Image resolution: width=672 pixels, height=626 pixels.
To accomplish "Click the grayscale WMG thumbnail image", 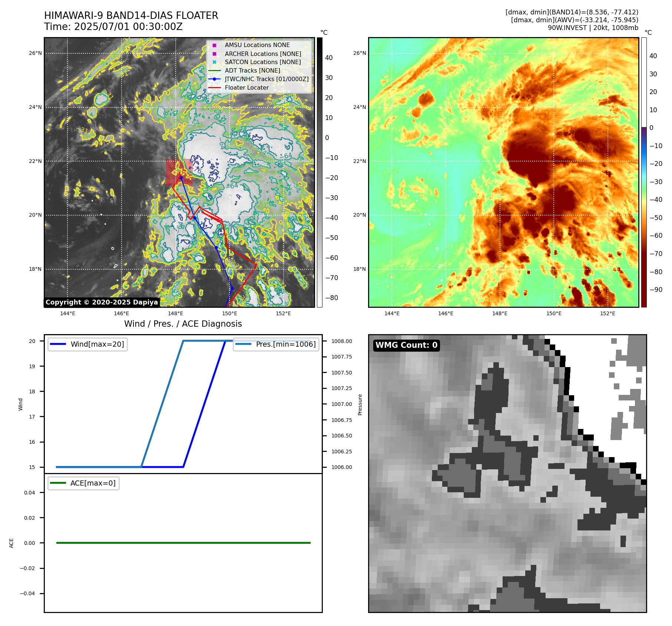I will click(507, 473).
